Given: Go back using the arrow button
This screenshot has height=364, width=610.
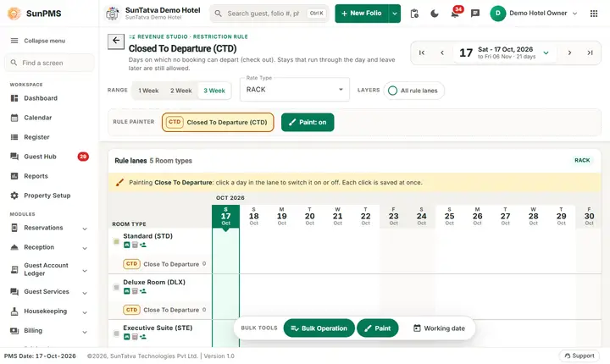Looking at the screenshot, I should pyautogui.click(x=116, y=41).
